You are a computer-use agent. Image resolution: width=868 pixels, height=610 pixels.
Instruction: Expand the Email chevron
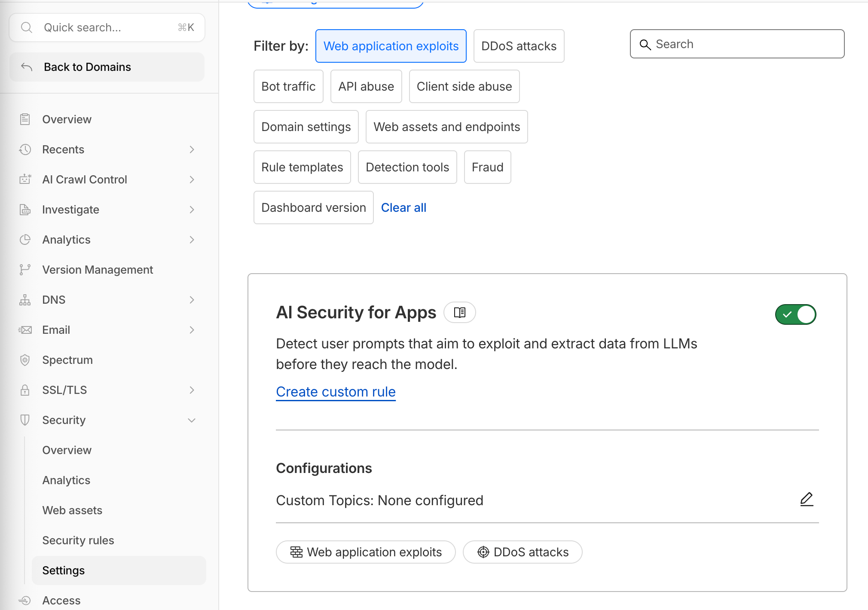(192, 330)
